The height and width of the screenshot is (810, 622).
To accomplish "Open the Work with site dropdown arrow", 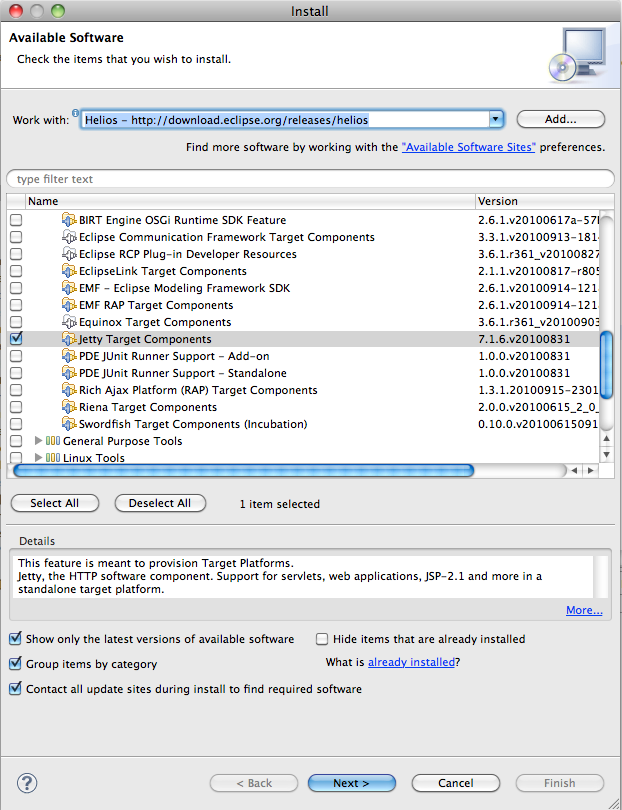I will pyautogui.click(x=495, y=120).
